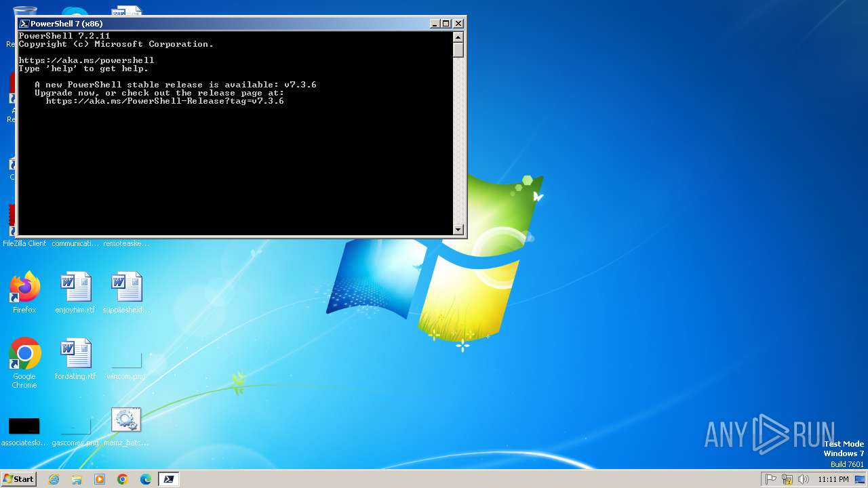Launch Windows Media Player from taskbar
Screen dimensions: 868x488
point(100,479)
